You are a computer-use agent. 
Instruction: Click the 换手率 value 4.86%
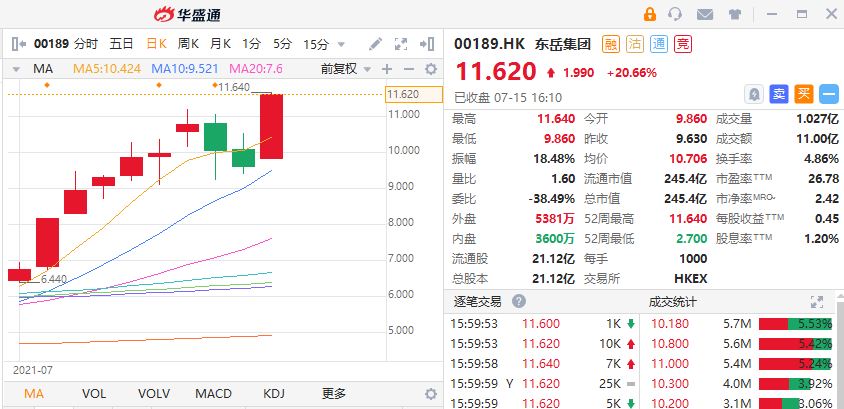tap(821, 159)
